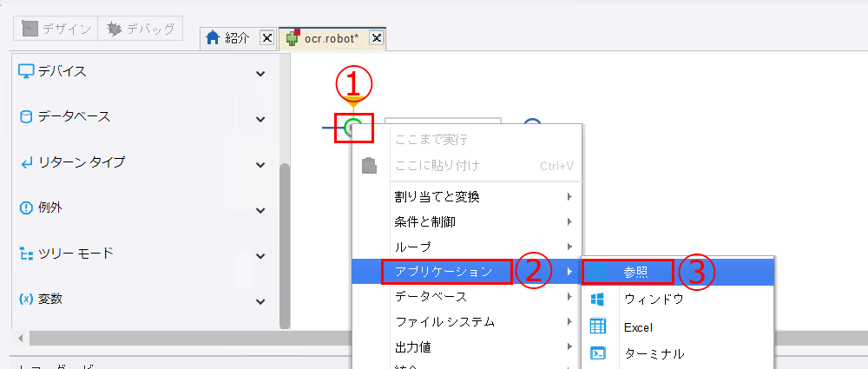The width and height of the screenshot is (868, 369).
Task: Switch to デザイン mode
Action: tap(56, 29)
